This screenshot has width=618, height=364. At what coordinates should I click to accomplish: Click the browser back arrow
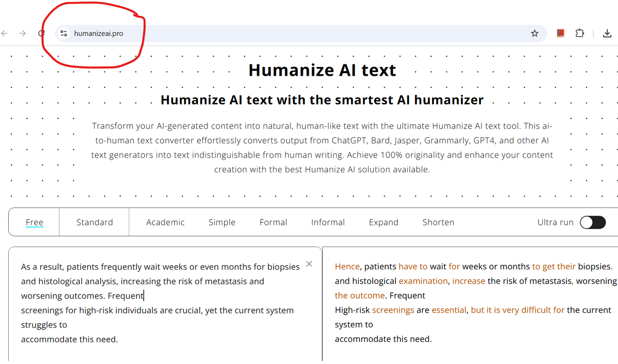5,33
